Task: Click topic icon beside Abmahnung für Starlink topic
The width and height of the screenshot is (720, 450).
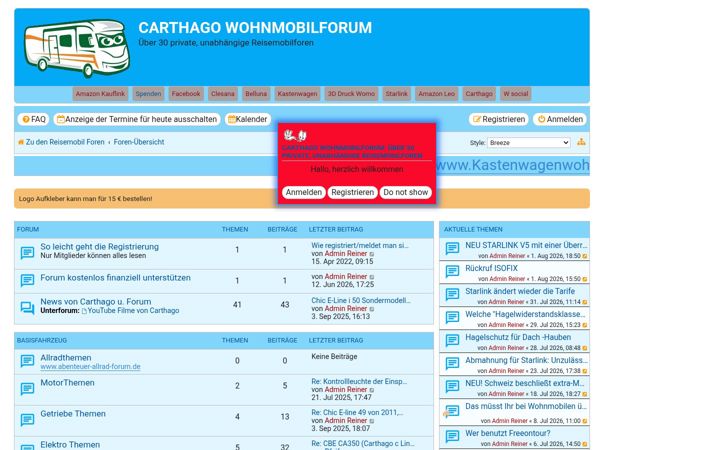Action: tap(452, 364)
